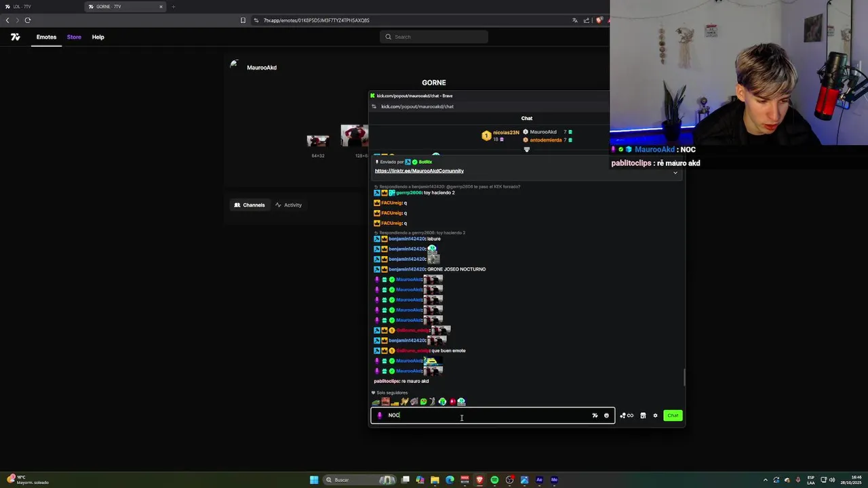Open the Store section
868x488 pixels.
(74, 37)
